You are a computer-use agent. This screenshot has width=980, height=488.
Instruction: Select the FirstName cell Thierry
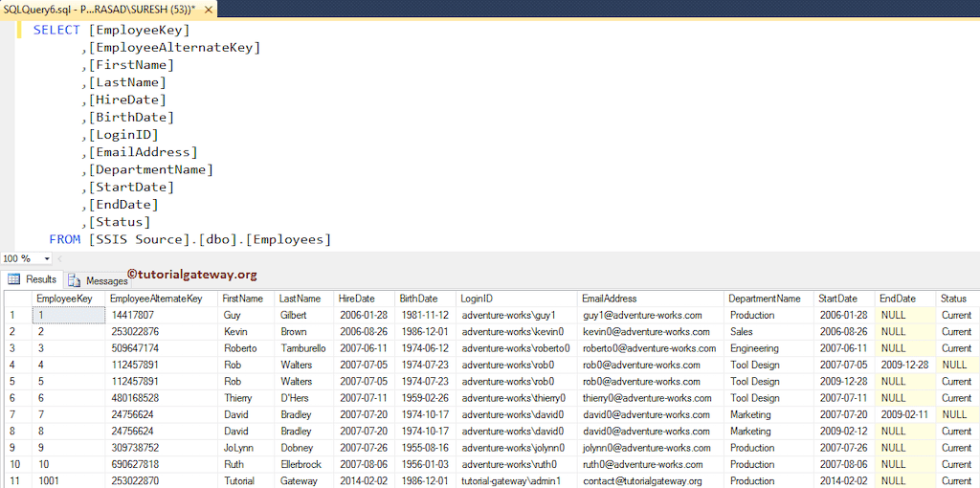[x=246, y=398]
